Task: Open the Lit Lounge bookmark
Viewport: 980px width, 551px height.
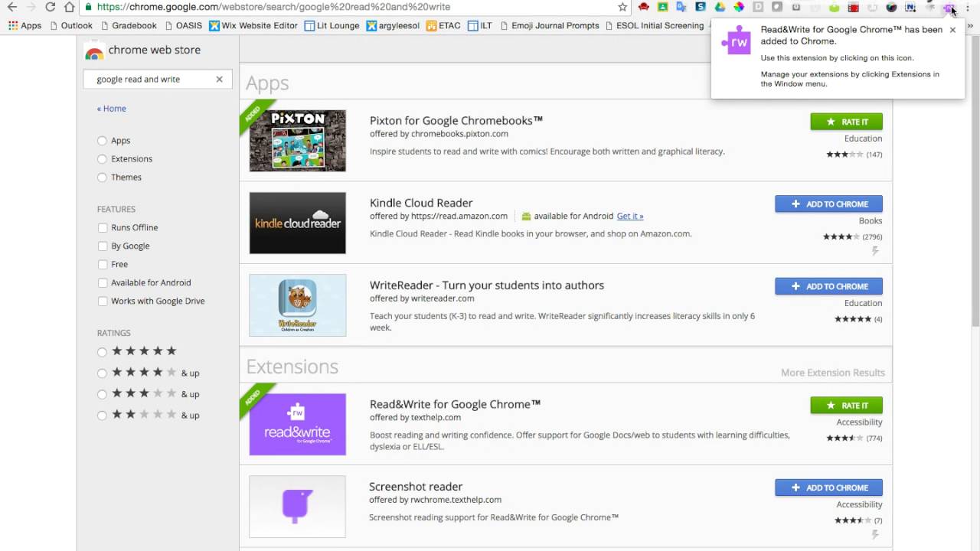Action: (x=332, y=25)
